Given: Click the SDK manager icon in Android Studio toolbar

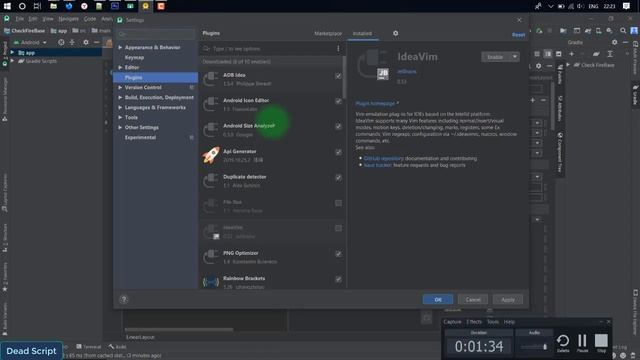Looking at the screenshot, I should point(610,31).
